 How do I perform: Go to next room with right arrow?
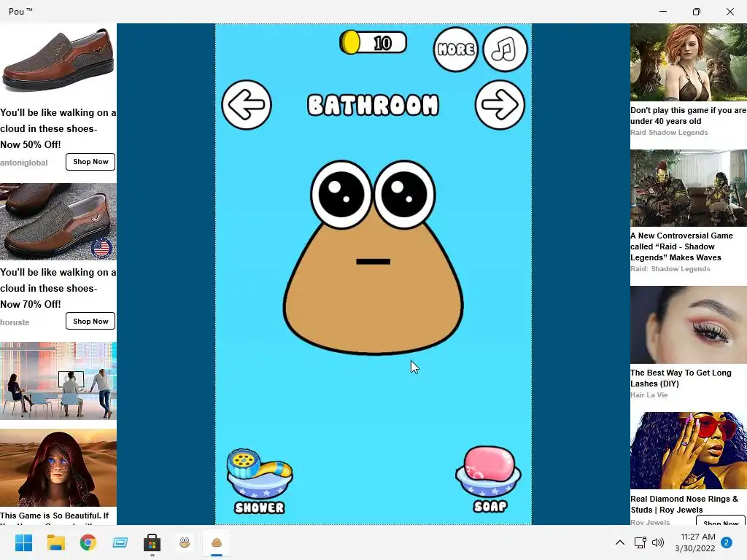click(500, 105)
